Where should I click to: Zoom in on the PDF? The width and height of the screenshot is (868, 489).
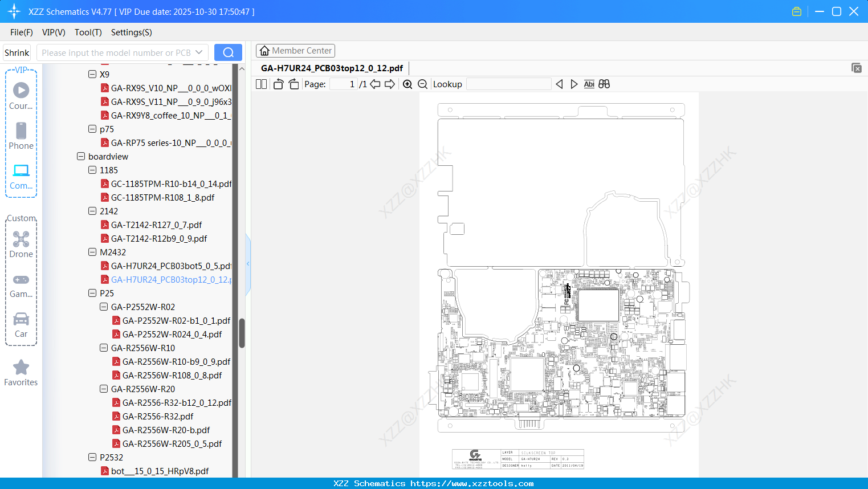click(407, 84)
